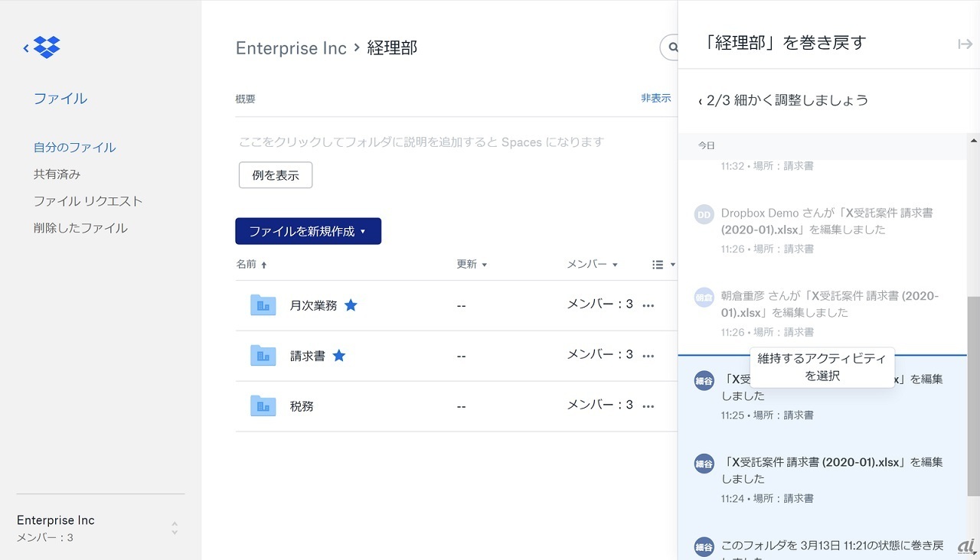Change list view layout dropdown

click(x=663, y=265)
